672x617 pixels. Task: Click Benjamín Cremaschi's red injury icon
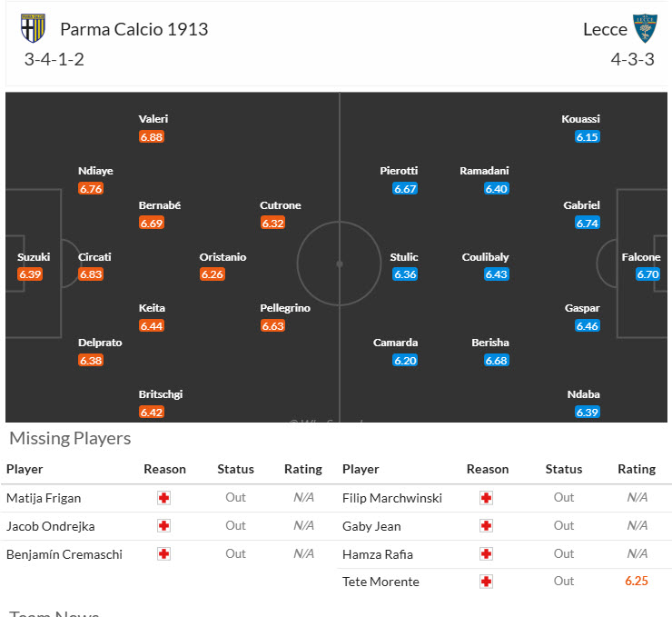point(164,553)
